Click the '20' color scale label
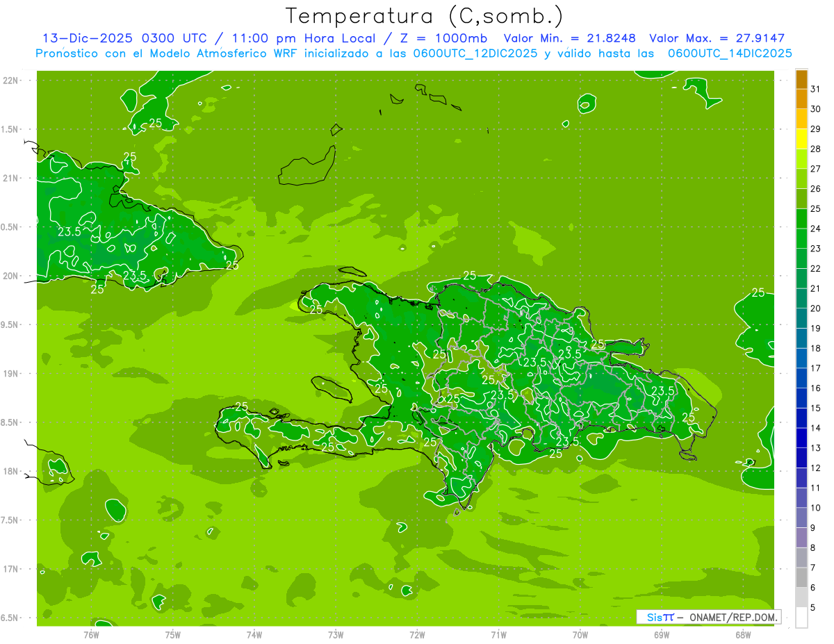The width and height of the screenshot is (834, 644). (815, 308)
